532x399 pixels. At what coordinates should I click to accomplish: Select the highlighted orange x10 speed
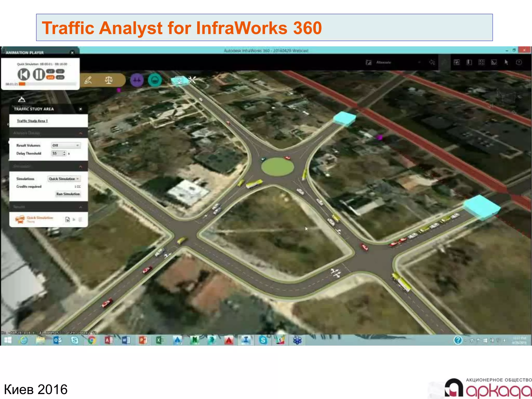pyautogui.click(x=51, y=77)
